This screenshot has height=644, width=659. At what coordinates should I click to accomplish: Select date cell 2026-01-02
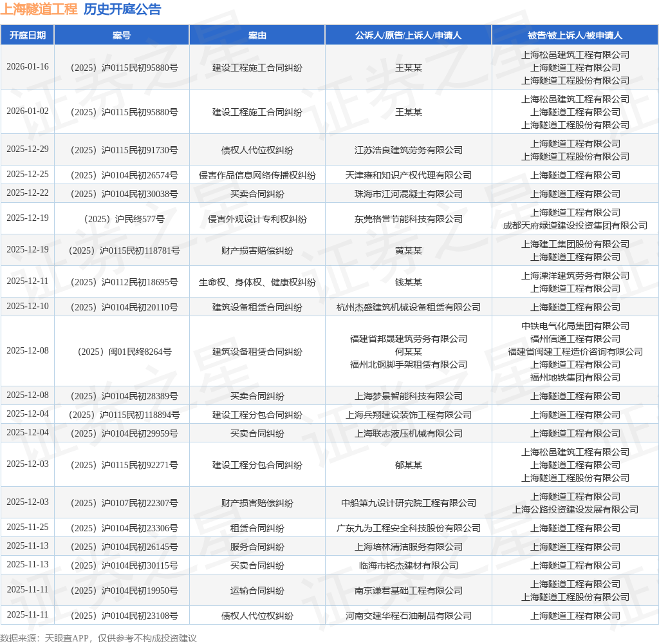[28, 111]
